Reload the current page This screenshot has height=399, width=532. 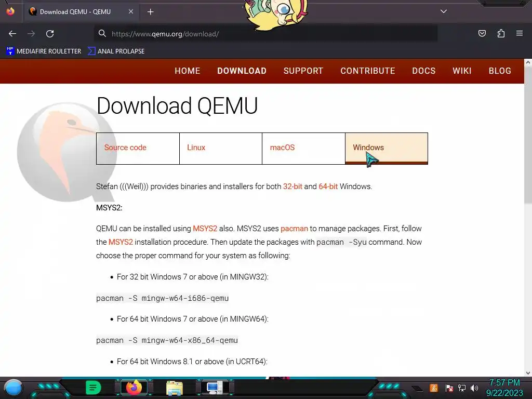(50, 34)
